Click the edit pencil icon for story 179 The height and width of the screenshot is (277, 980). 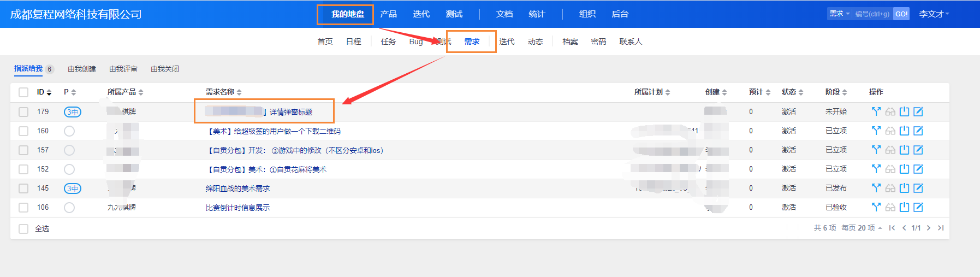(918, 111)
